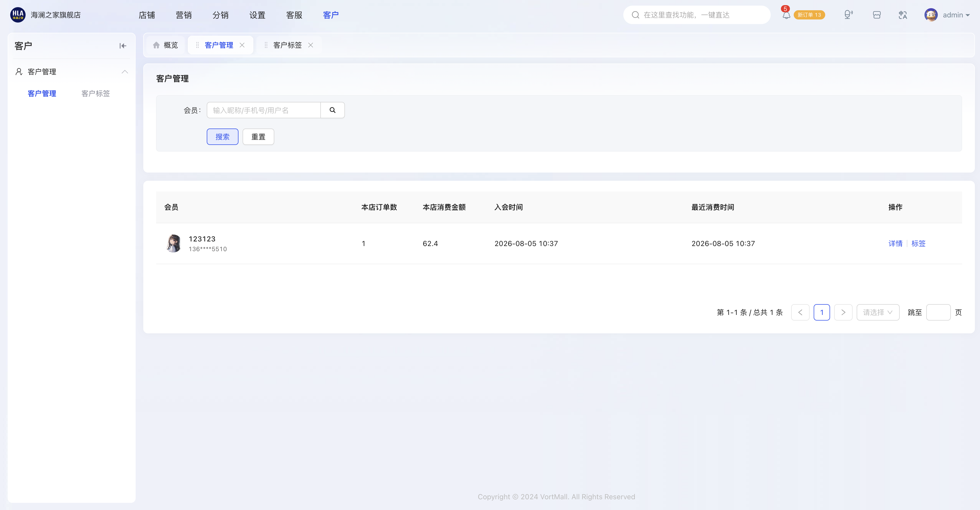Close the 客户管理 tab
Viewport: 980px width, 510px height.
click(242, 45)
